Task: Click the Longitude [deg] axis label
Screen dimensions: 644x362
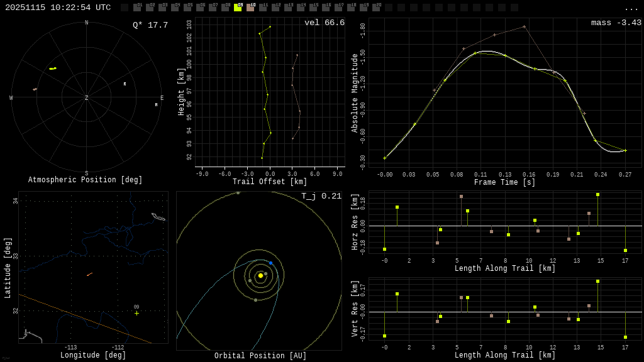Action: [93, 355]
